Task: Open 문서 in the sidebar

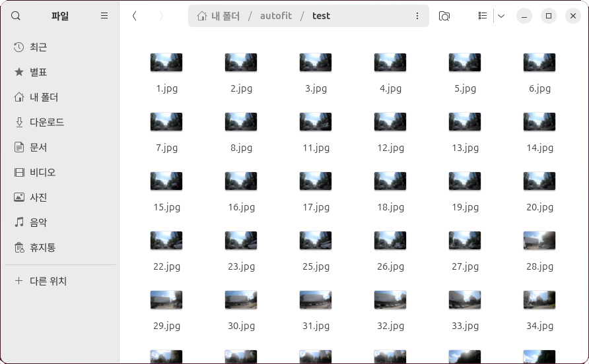Action: coord(60,147)
